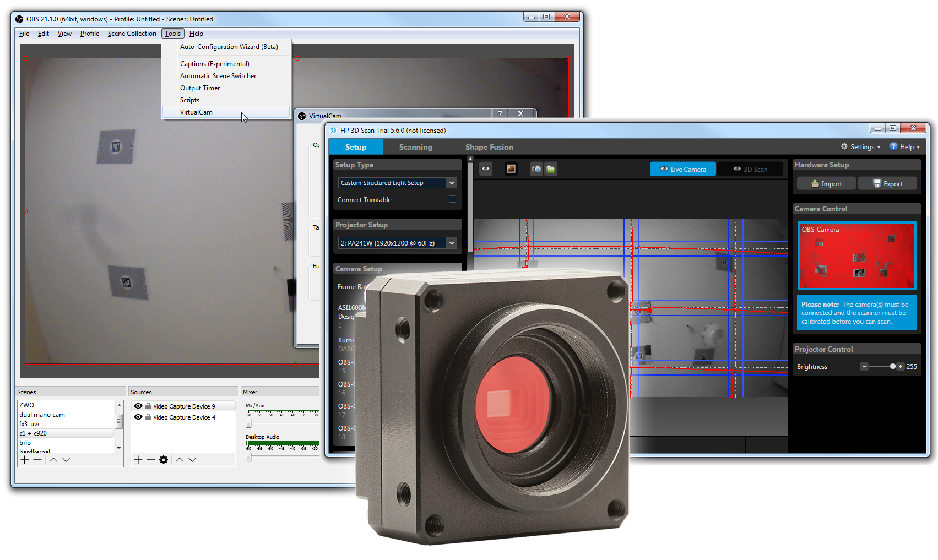Choose VirtualCam from the Tools menu

pyautogui.click(x=226, y=112)
